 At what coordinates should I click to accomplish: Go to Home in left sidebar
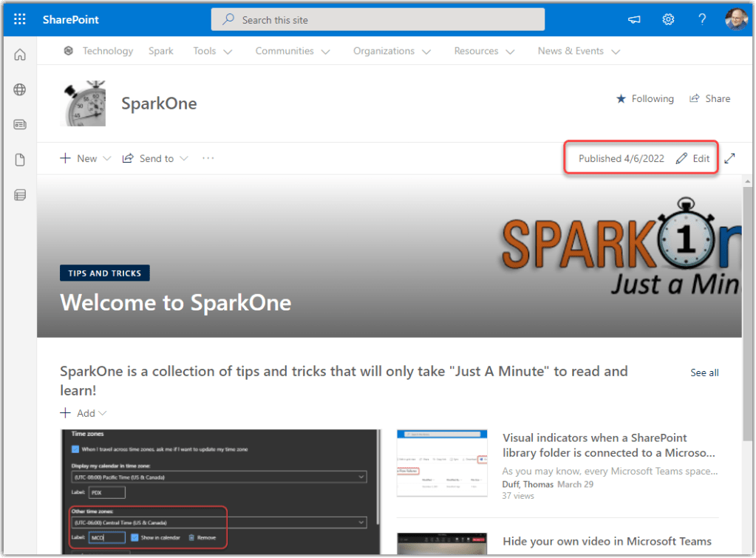tap(20, 55)
